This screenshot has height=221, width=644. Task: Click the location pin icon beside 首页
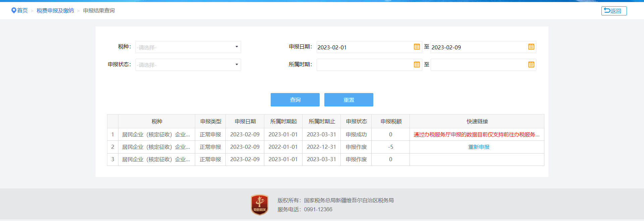[14, 10]
